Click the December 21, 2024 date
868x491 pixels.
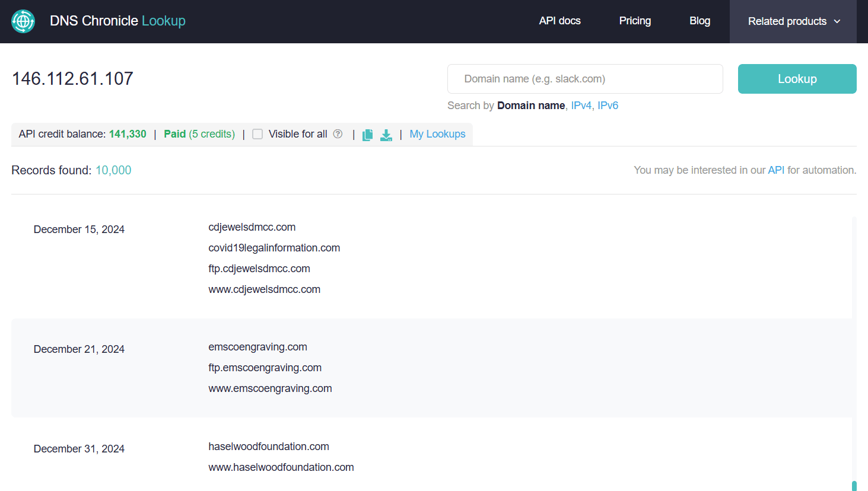tap(79, 349)
